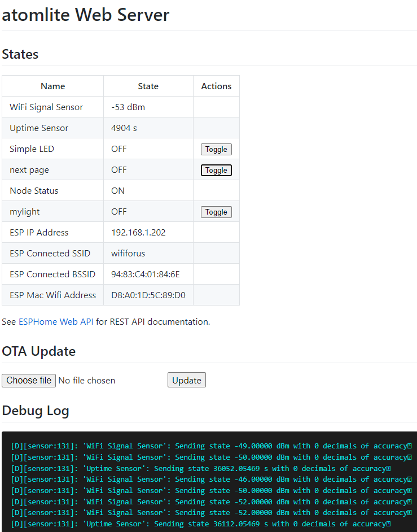Toggle the mylight entity
417x532 pixels.
pos(216,212)
